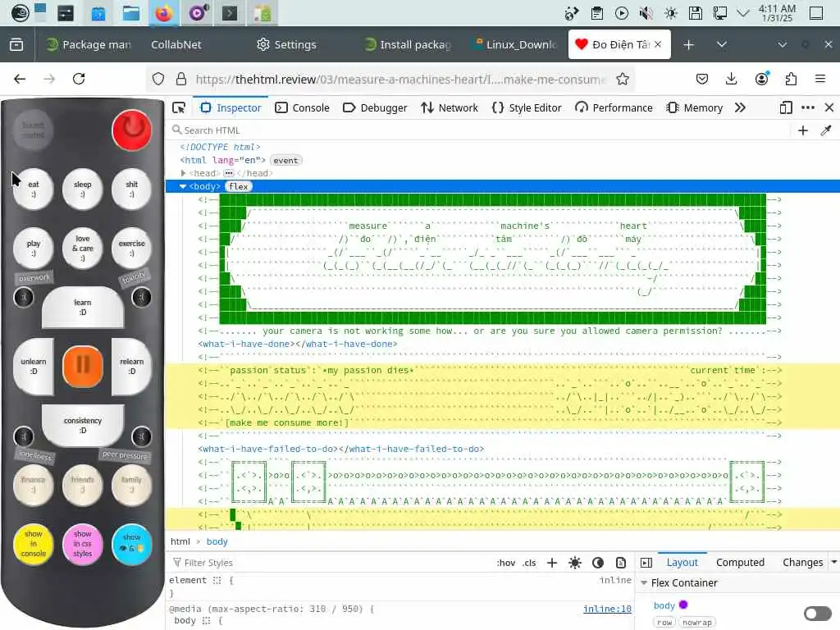
Task: Toggle print media simulation icon
Action: pyautogui.click(x=621, y=563)
